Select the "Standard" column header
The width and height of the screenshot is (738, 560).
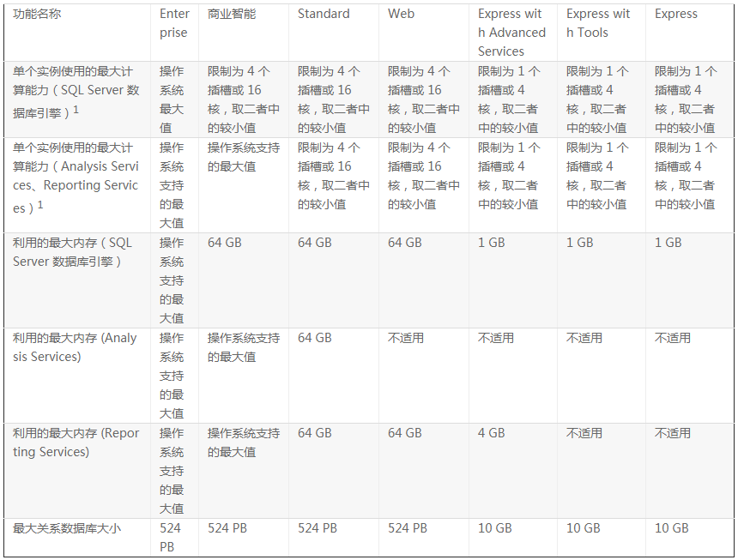pyautogui.click(x=324, y=14)
